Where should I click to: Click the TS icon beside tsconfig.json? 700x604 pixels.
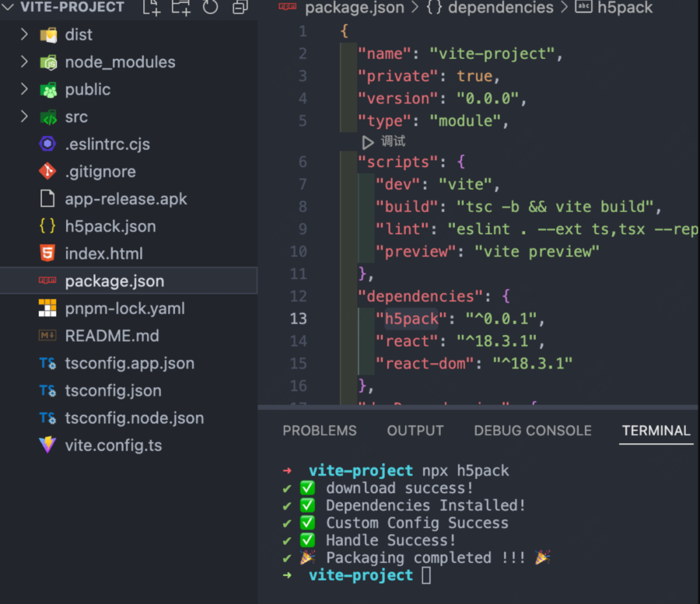click(x=48, y=391)
